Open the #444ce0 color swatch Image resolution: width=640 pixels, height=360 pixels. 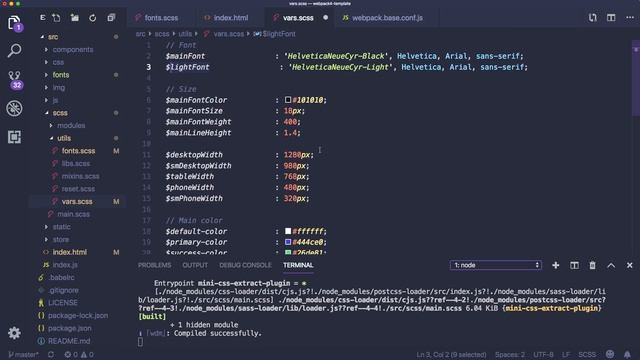[x=288, y=242]
